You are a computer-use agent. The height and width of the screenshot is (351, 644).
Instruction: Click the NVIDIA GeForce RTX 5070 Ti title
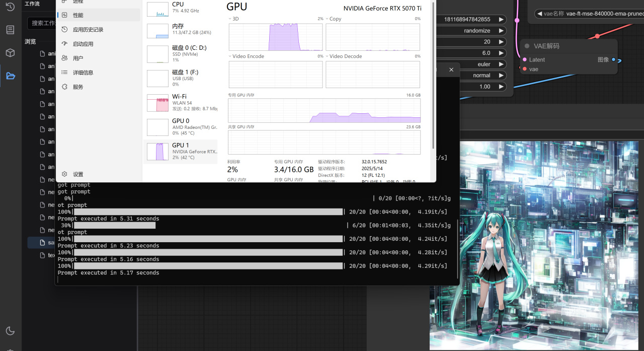pyautogui.click(x=382, y=8)
